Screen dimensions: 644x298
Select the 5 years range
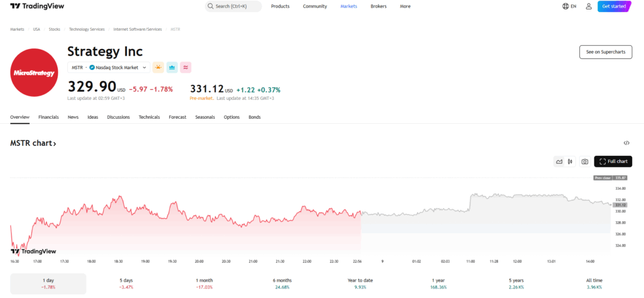[516, 284]
